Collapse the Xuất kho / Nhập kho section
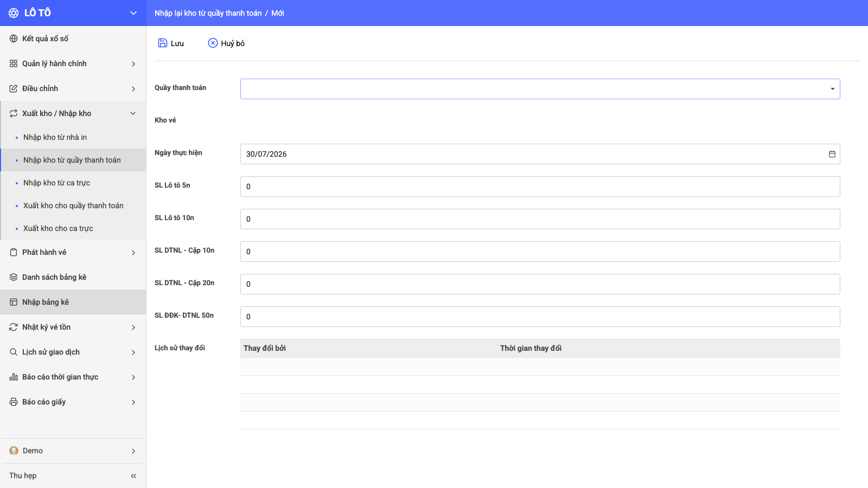 [x=133, y=113]
